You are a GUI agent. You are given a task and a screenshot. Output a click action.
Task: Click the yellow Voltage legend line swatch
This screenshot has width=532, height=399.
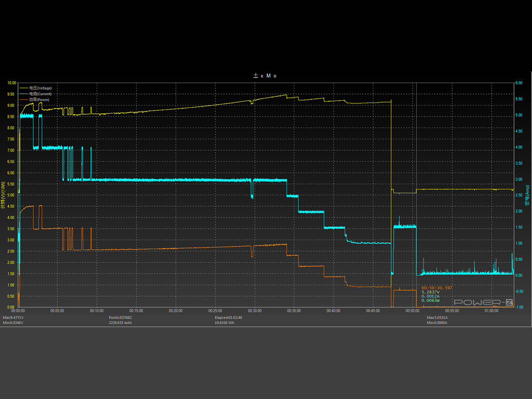point(24,88)
